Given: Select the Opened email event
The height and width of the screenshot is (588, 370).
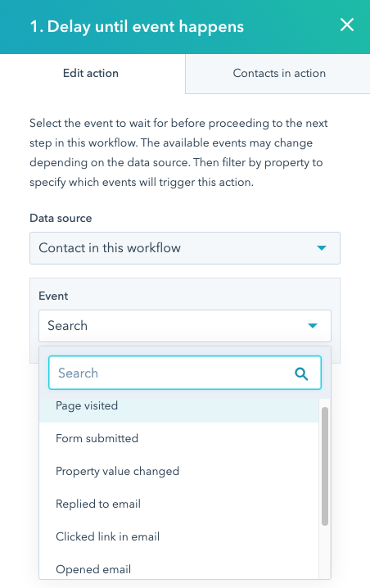Looking at the screenshot, I should (178, 569).
